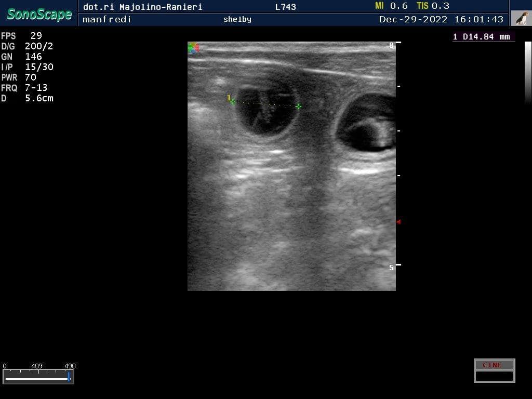Viewport: 532px width, 399px height.
Task: Click the black box under CINE
Action: pyautogui.click(x=495, y=376)
